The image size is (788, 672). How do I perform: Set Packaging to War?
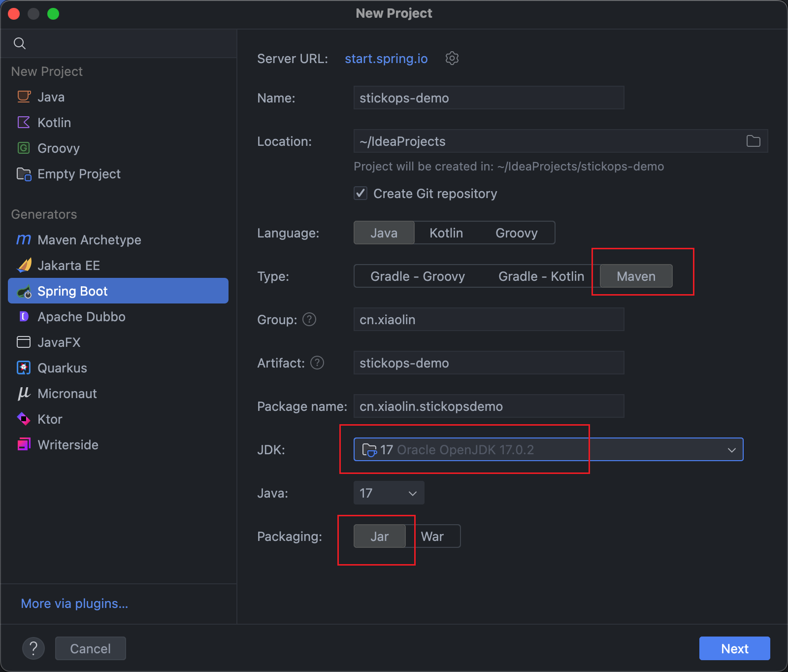(x=432, y=536)
